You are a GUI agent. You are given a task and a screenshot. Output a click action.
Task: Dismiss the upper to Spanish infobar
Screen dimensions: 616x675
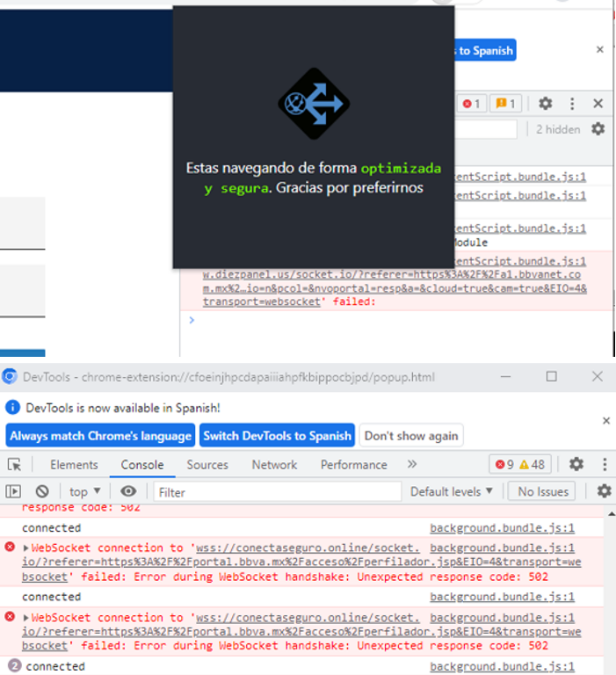(x=599, y=49)
